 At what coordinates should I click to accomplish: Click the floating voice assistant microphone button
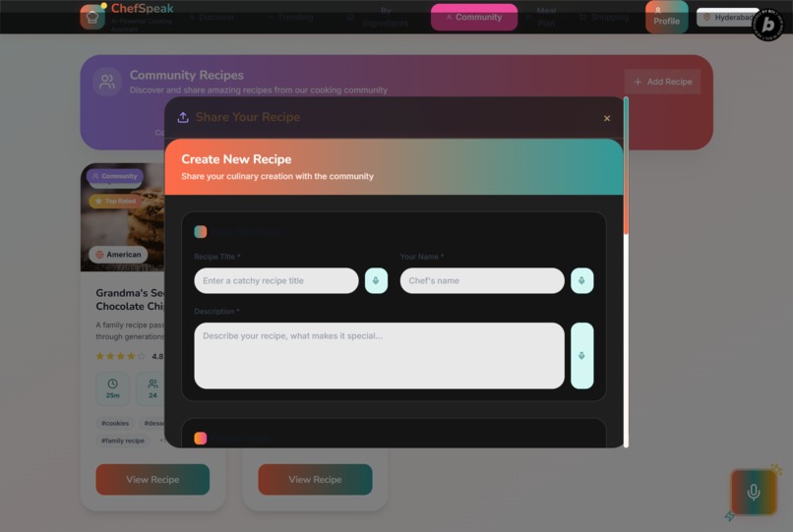click(x=754, y=492)
